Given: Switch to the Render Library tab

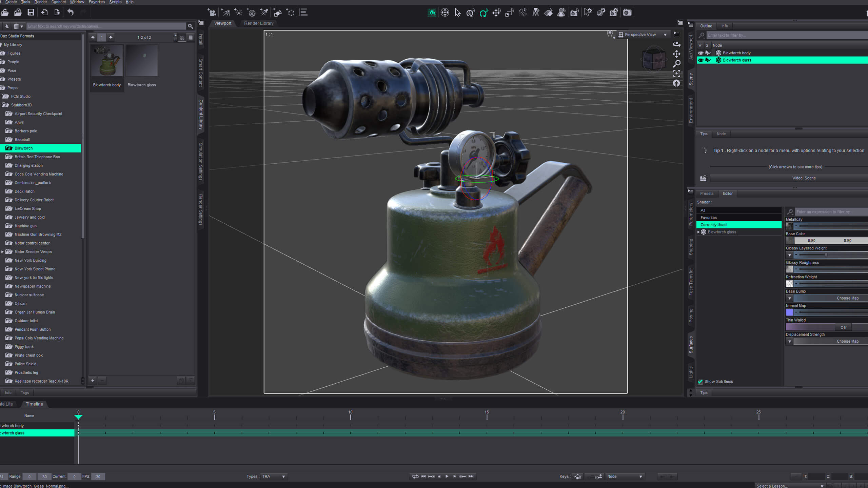Looking at the screenshot, I should pyautogui.click(x=259, y=23).
